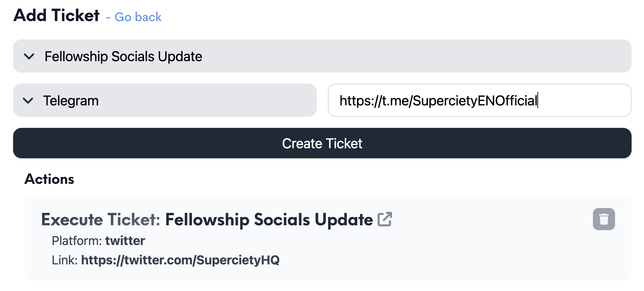The width and height of the screenshot is (644, 291).
Task: Click the dash before Go back
Action: click(108, 17)
